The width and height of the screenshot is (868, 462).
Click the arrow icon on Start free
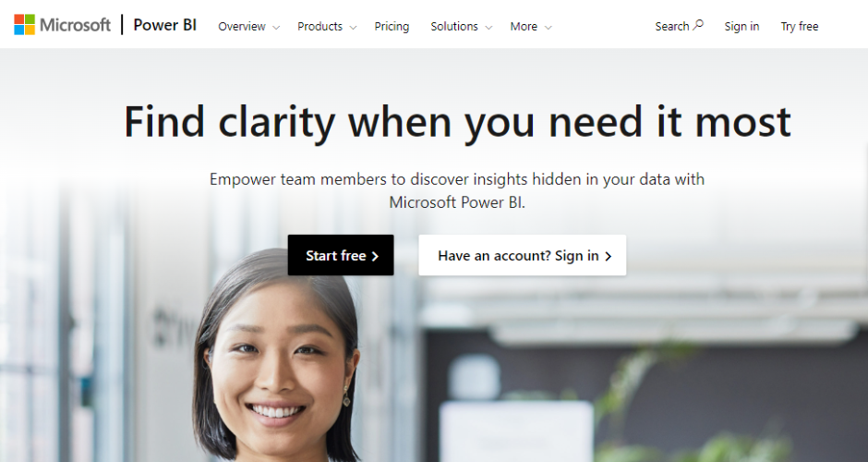[x=375, y=256]
